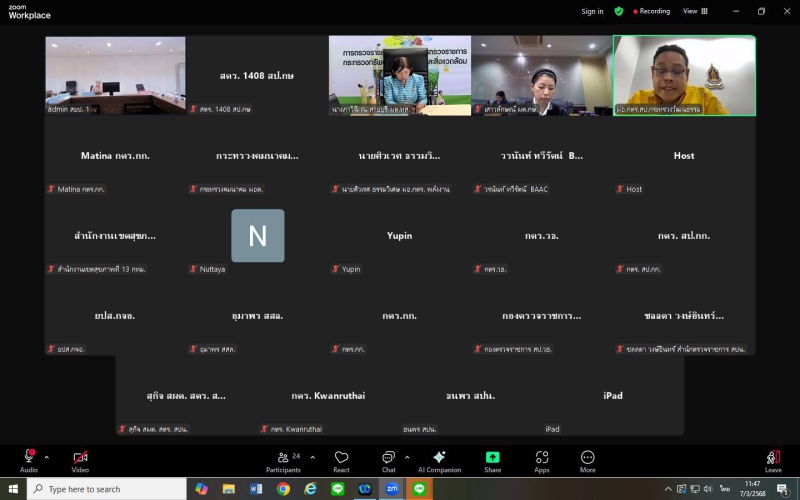The width and height of the screenshot is (800, 500).
Task: Click the green encryption shield icon
Action: pyautogui.click(x=618, y=11)
